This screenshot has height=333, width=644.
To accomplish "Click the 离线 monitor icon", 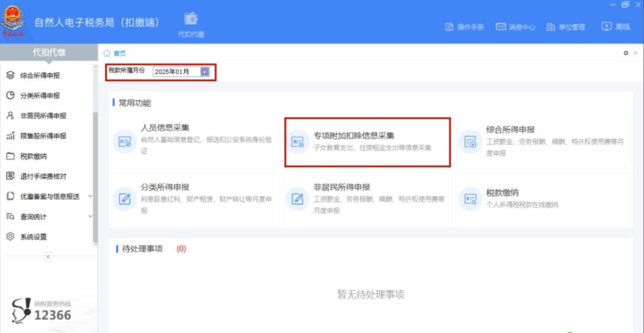I will pos(606,27).
